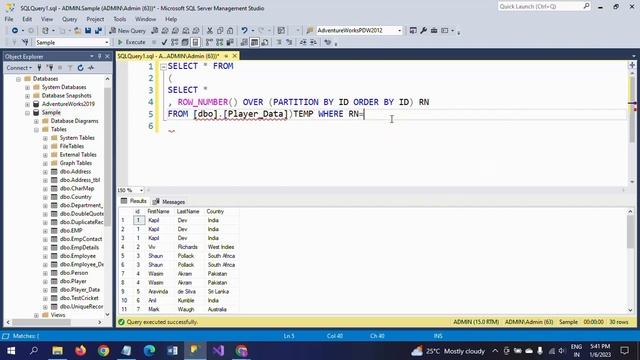Collapse the Tables node
The height and width of the screenshot is (360, 640).
36,129
